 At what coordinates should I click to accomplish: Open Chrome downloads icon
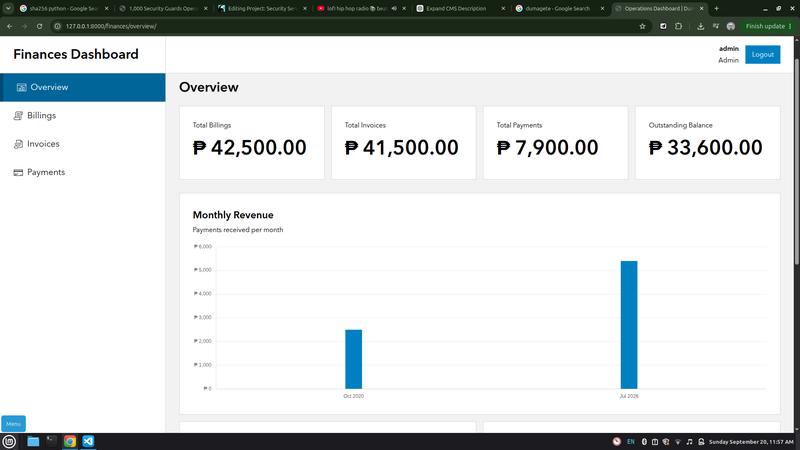701,26
